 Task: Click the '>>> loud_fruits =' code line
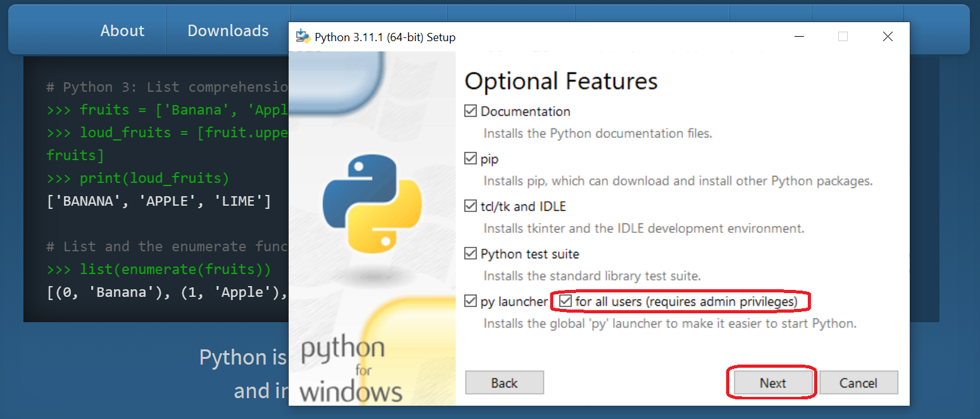click(168, 133)
